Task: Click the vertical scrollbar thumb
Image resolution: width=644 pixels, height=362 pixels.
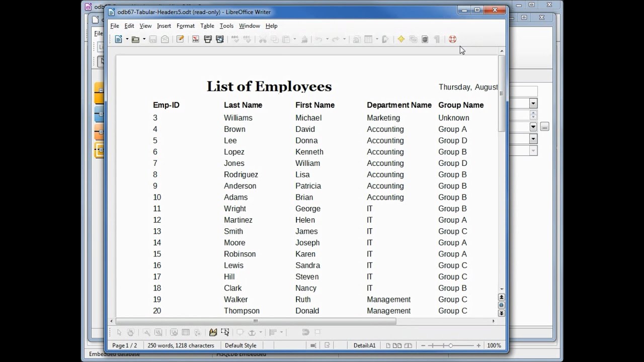Action: [x=502, y=93]
